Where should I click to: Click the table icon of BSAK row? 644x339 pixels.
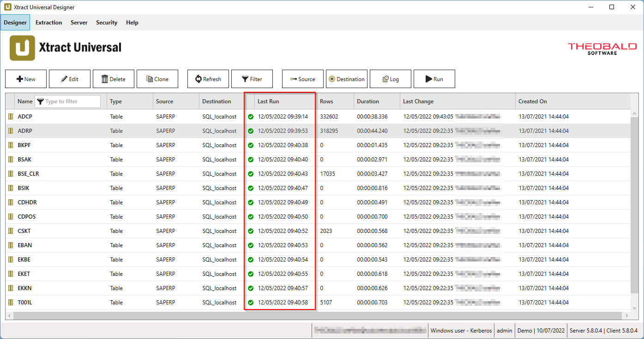tap(11, 160)
